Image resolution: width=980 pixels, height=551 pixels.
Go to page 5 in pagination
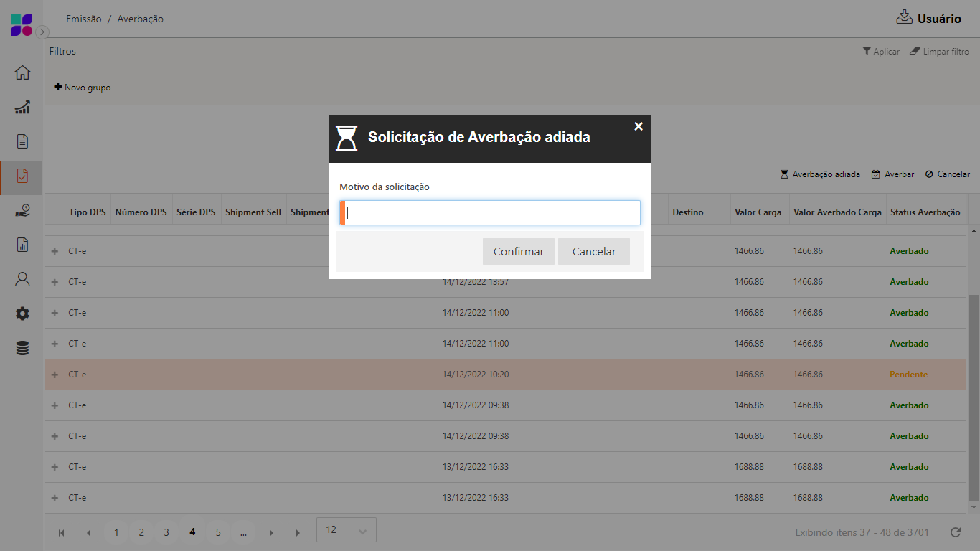[x=218, y=532]
